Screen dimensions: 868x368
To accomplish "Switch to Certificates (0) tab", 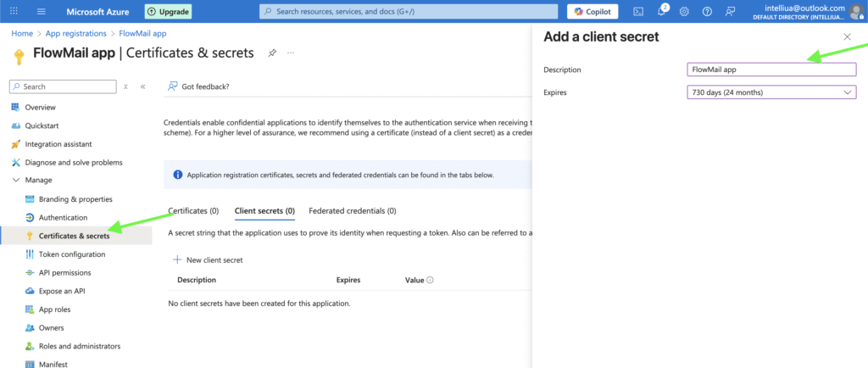I will pos(194,211).
